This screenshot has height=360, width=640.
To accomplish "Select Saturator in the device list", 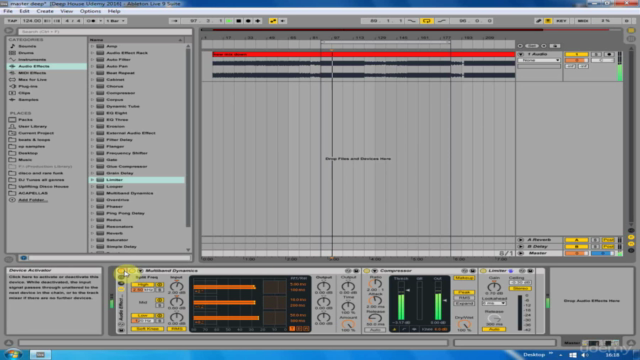I will (117, 240).
